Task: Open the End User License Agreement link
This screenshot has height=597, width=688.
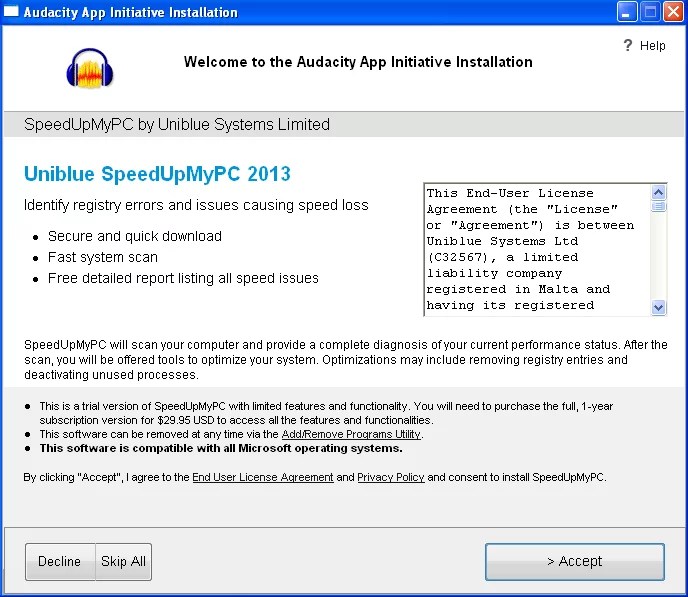Action: point(263,477)
